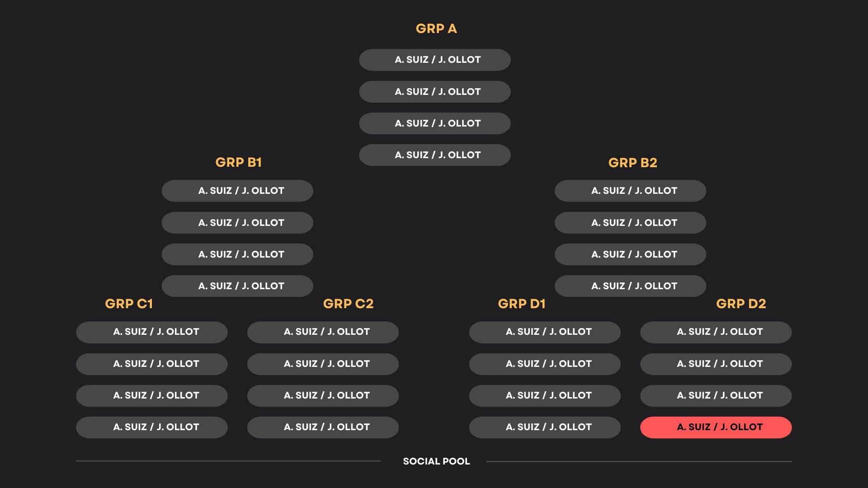Select the bottom team in GRP C1
The height and width of the screenshot is (488, 868).
[152, 427]
